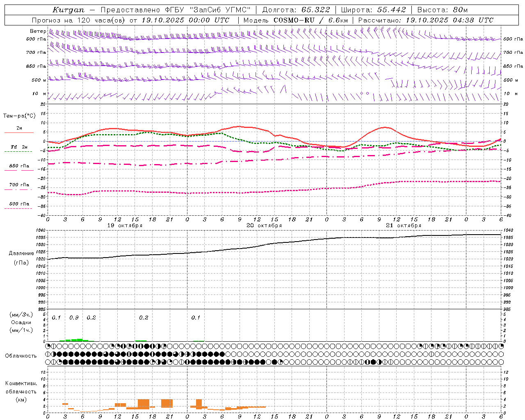525x420 pixels.
Task: Click the 0.9 precipitation value
Action: 74,318
